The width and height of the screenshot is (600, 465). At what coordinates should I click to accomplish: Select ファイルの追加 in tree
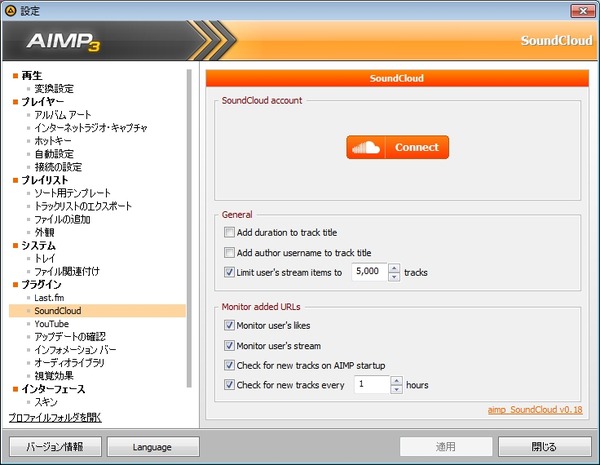pyautogui.click(x=62, y=219)
